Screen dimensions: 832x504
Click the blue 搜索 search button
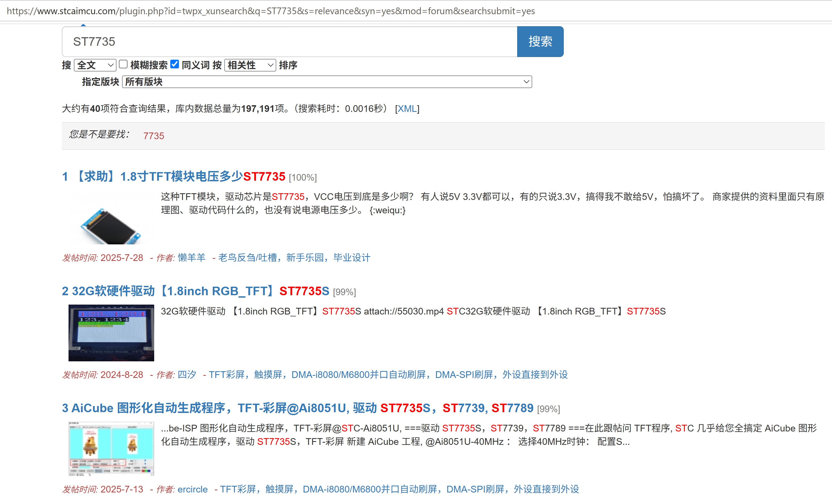click(540, 41)
